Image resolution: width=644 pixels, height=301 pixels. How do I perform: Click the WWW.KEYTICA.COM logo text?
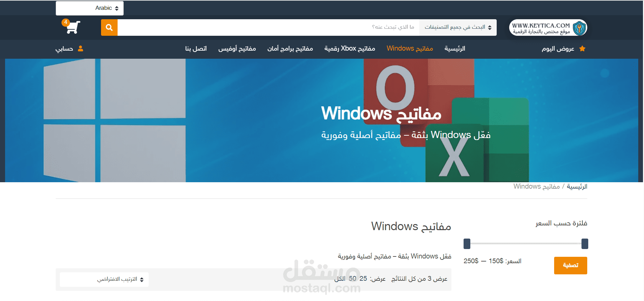541,25
